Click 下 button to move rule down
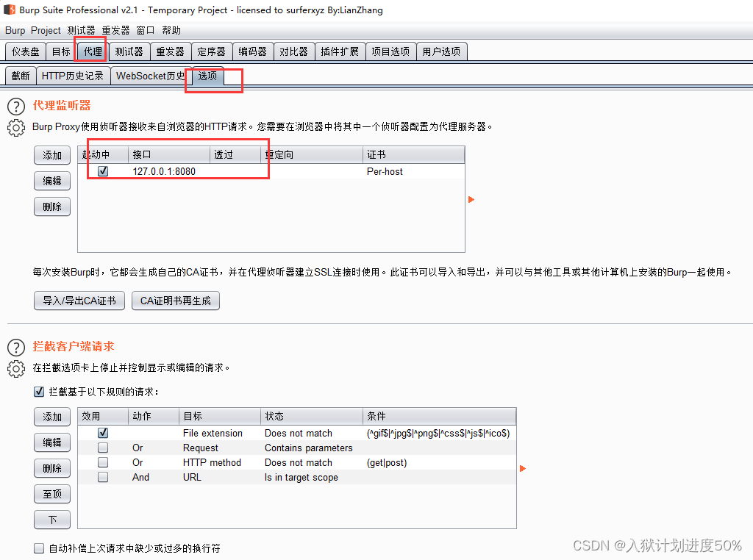The height and width of the screenshot is (560, 753). pos(52,520)
